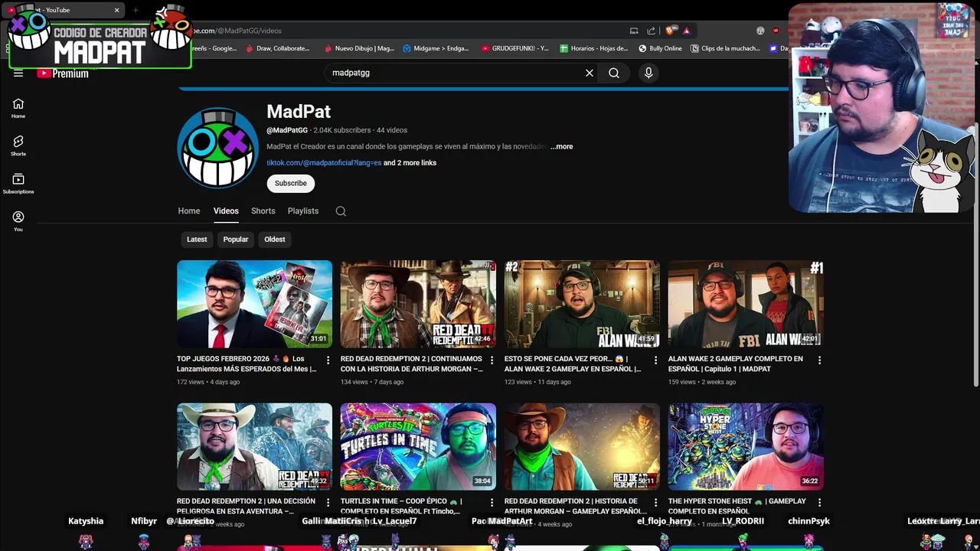Open the Draw, Collaborate bookmark
Image resolution: width=980 pixels, height=551 pixels.
(x=277, y=48)
